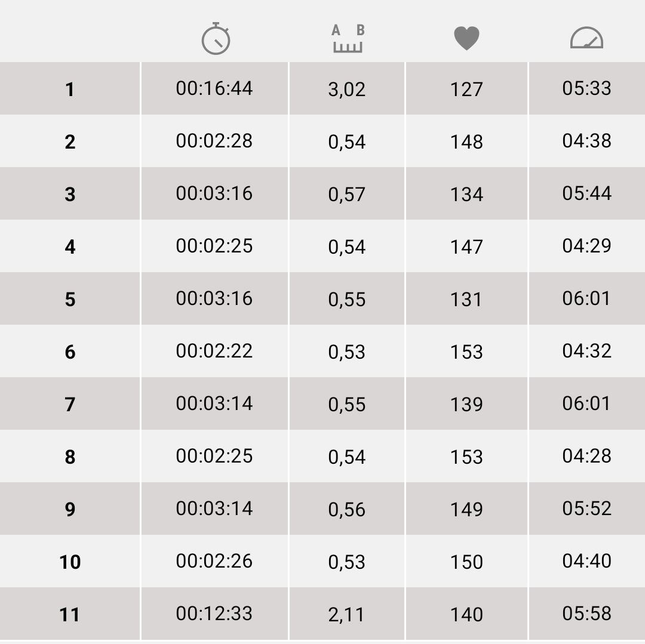Click lap 11 duration 00:12:33

point(214,614)
